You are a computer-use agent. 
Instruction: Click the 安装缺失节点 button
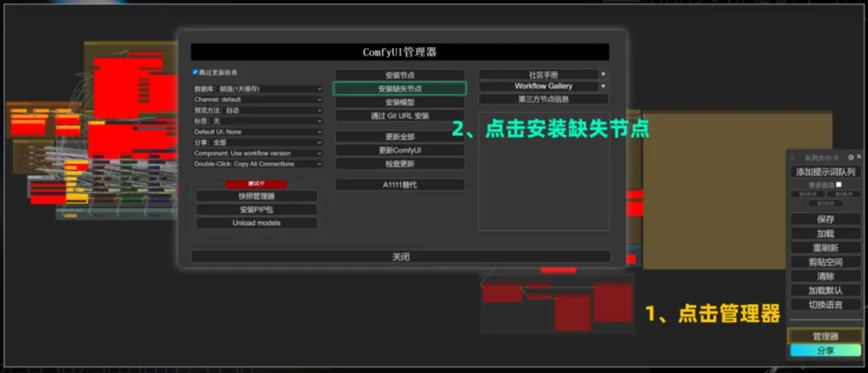click(400, 89)
